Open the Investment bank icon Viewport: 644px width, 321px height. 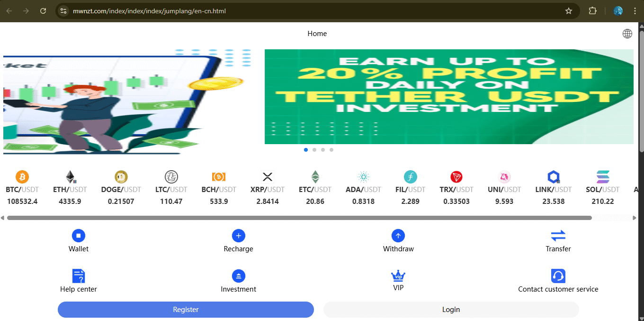coord(239,276)
